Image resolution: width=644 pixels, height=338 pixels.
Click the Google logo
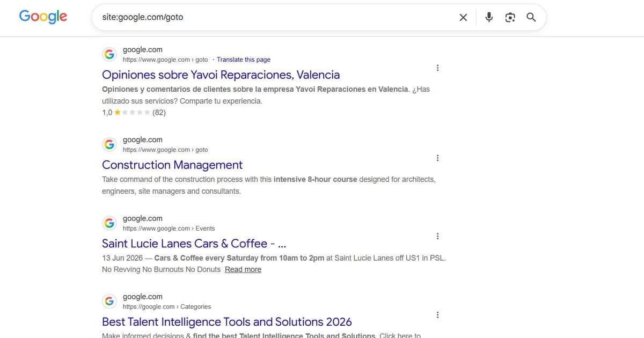pyautogui.click(x=43, y=17)
